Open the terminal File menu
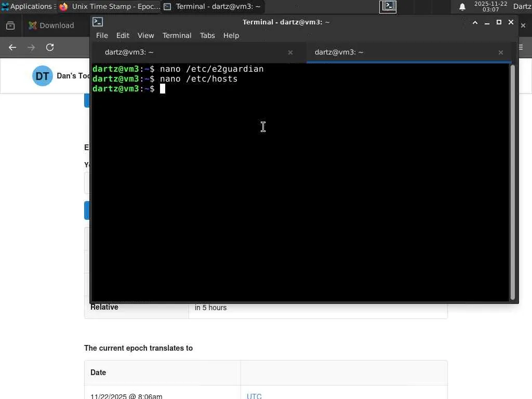This screenshot has width=532, height=399. (102, 35)
